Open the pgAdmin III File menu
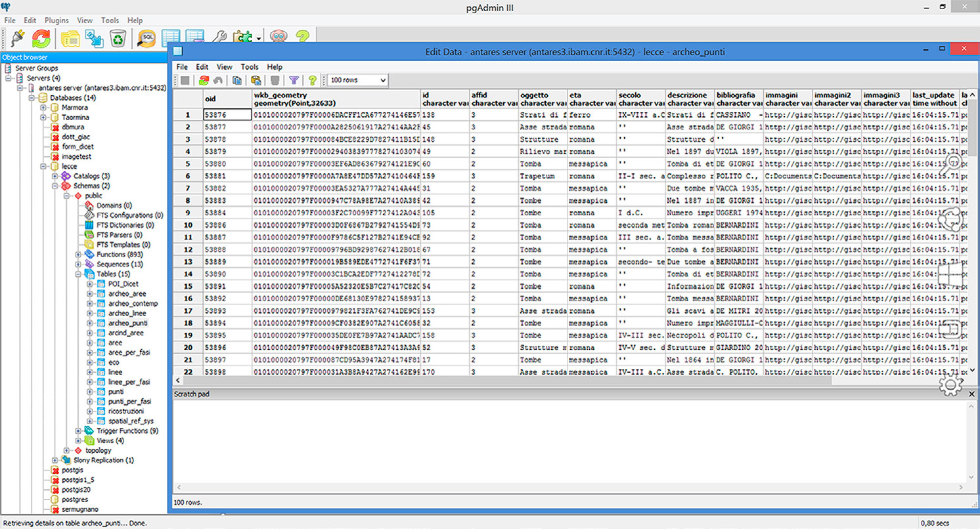 (x=10, y=20)
